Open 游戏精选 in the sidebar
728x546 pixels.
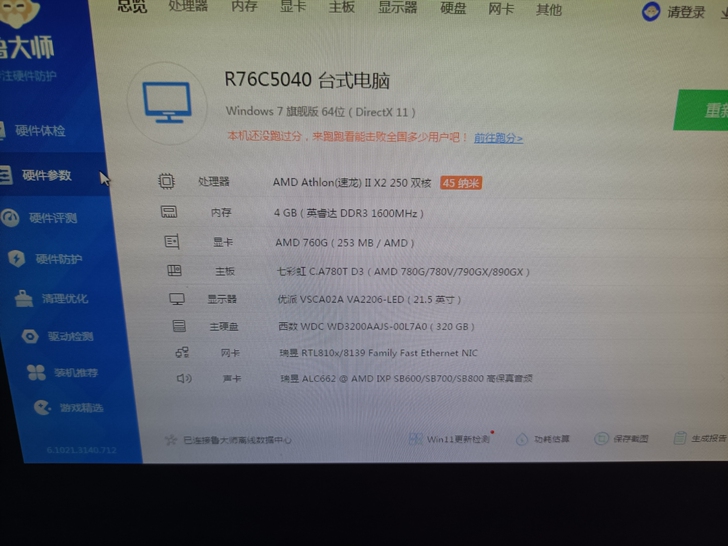point(82,408)
